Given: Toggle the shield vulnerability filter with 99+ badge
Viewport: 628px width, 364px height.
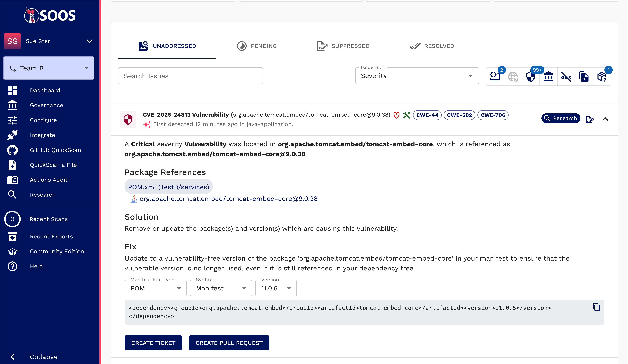Looking at the screenshot, I should 531,76.
